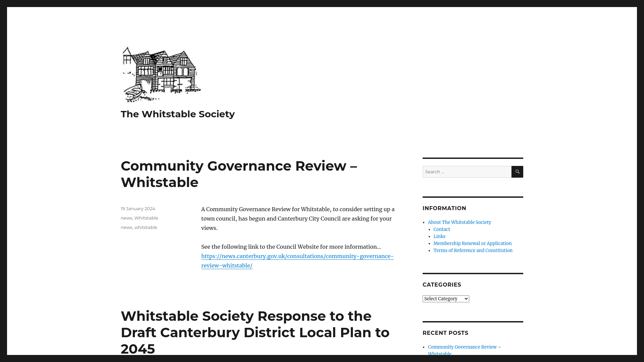Click the Whitstable Society house logo image
The width and height of the screenshot is (644, 362).
click(x=161, y=75)
